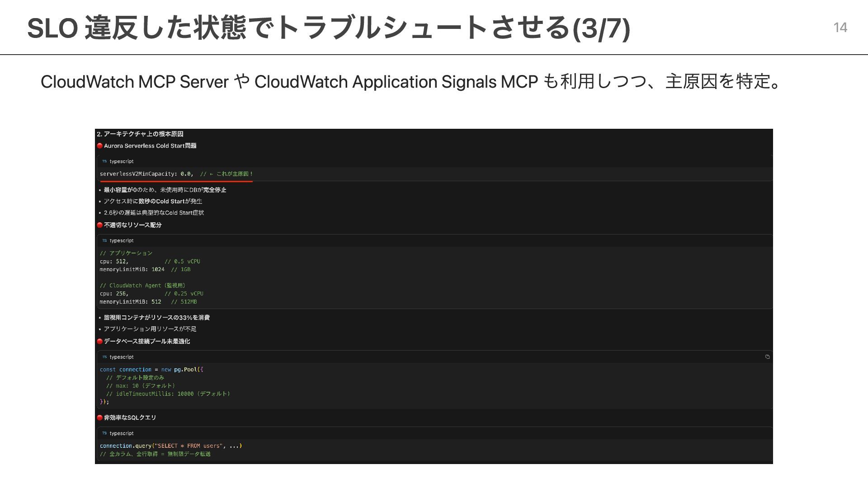Click heading 不適切なリソース配分
The width and height of the screenshot is (868, 488).
pyautogui.click(x=132, y=225)
